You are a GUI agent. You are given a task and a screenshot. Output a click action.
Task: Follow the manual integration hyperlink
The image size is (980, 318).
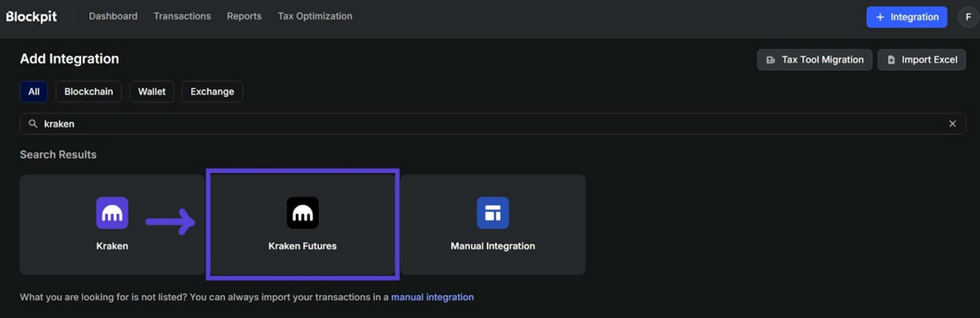click(x=432, y=297)
